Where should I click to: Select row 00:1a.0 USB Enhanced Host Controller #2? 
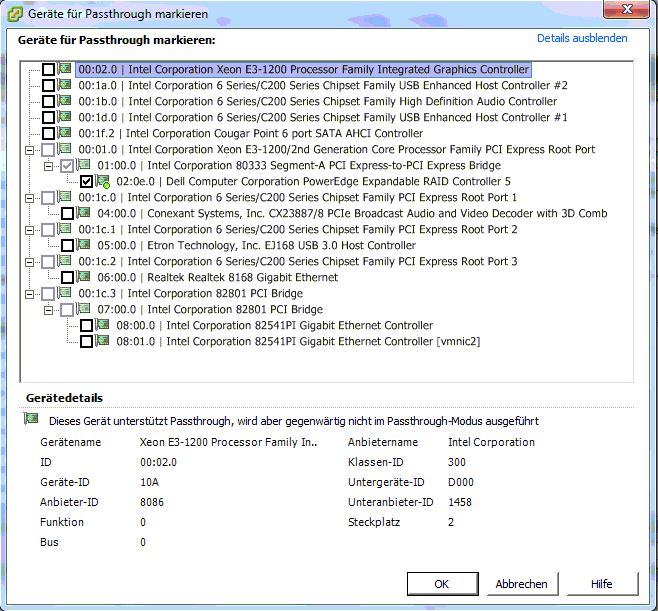click(x=323, y=86)
